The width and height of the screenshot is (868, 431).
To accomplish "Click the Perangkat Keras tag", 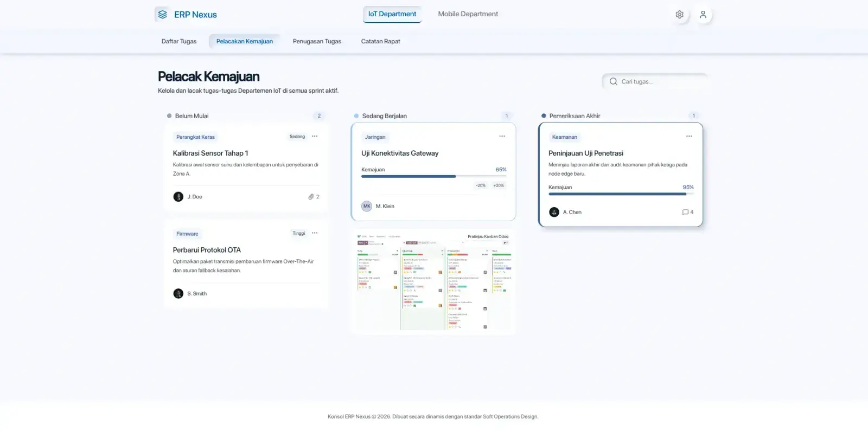I will [x=195, y=137].
